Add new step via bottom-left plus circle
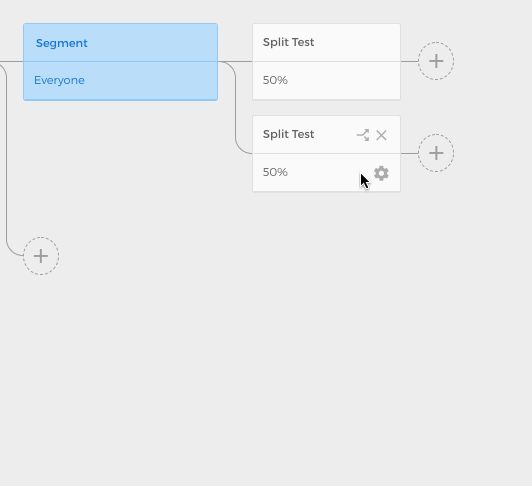The height and width of the screenshot is (486, 532). [41, 256]
